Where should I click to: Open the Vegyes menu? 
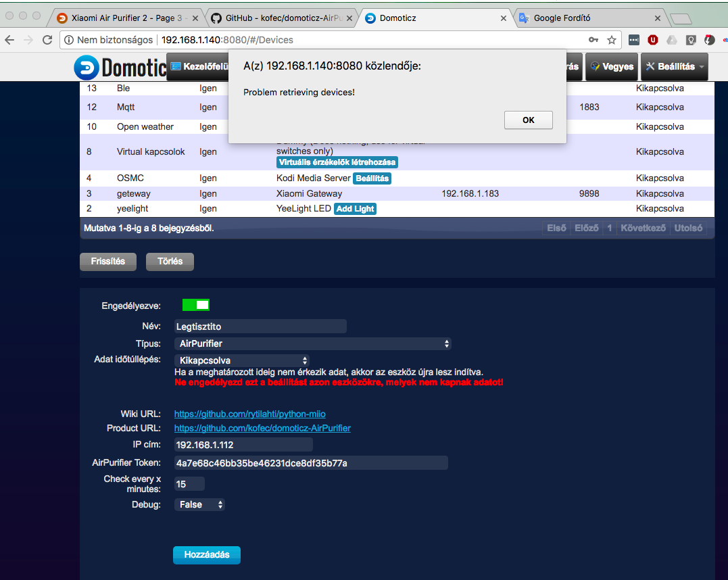pos(612,66)
